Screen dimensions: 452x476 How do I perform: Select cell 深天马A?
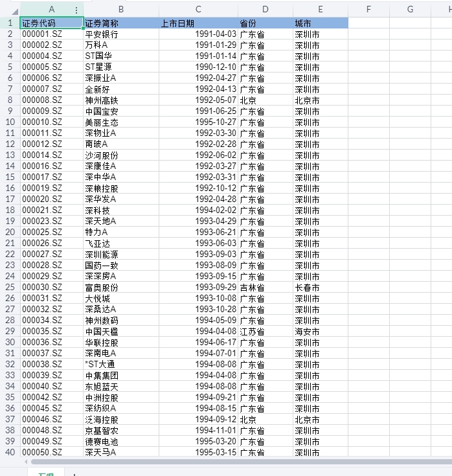(x=121, y=452)
